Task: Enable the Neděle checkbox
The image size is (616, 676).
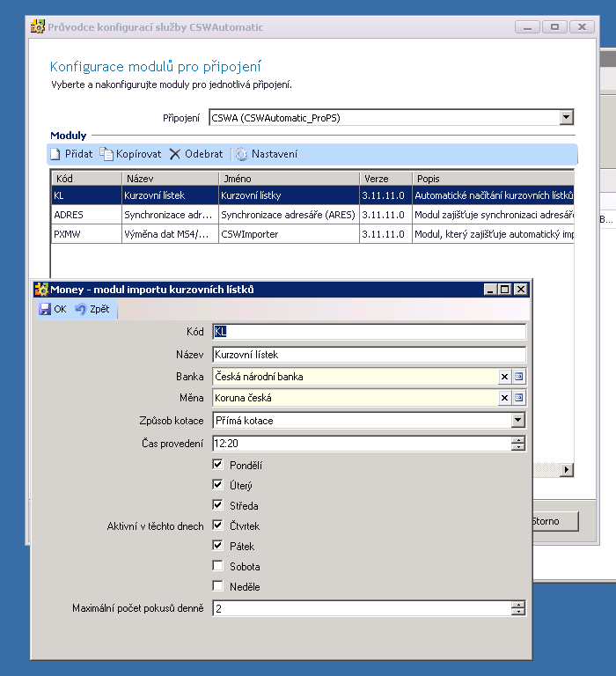Action: [x=217, y=586]
